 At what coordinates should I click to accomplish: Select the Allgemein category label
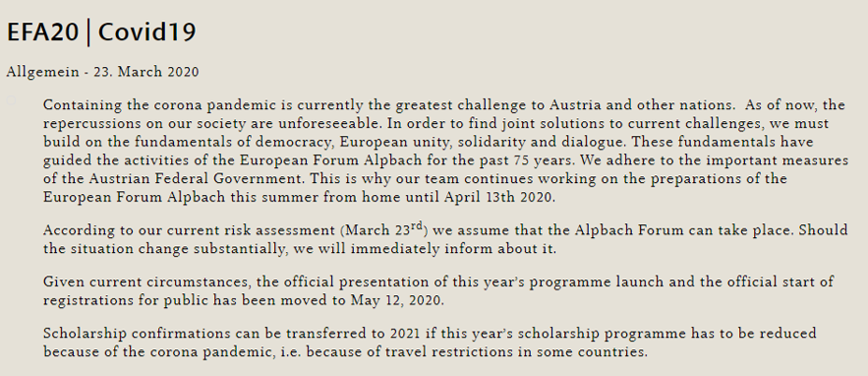[x=42, y=72]
